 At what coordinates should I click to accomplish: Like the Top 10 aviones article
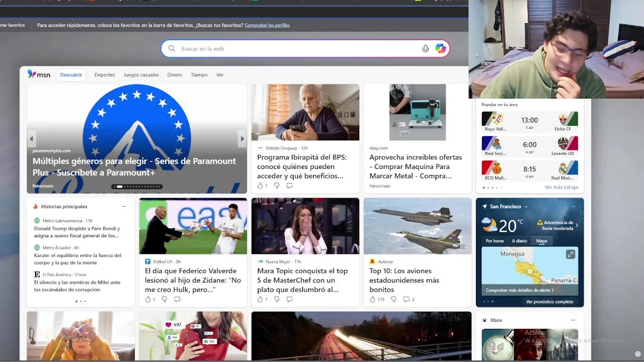372,299
